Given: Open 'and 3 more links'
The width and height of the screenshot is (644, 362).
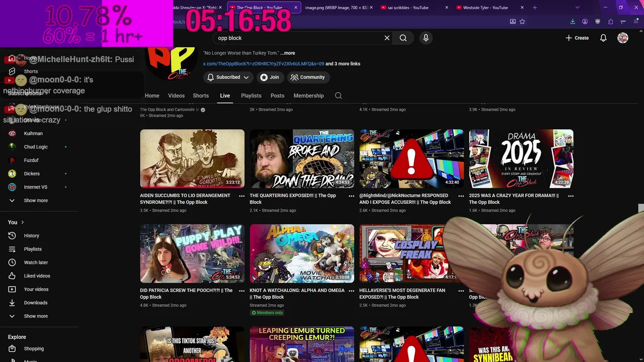Looking at the screenshot, I should click(343, 64).
